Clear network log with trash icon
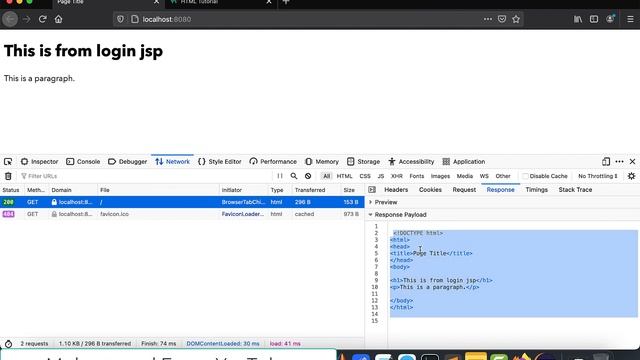This screenshot has height=360, width=640. click(x=8, y=176)
